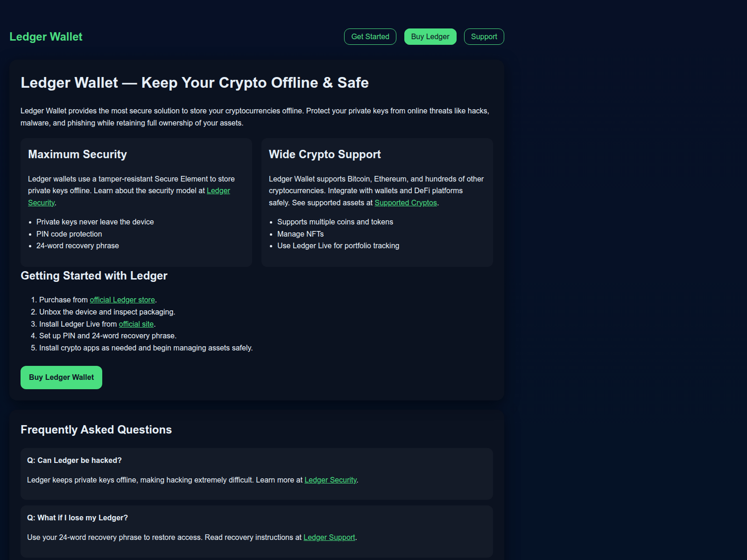Screen dimensions: 747x560
Task: Select the 'PIN code protection' bullet
Action: [69, 234]
